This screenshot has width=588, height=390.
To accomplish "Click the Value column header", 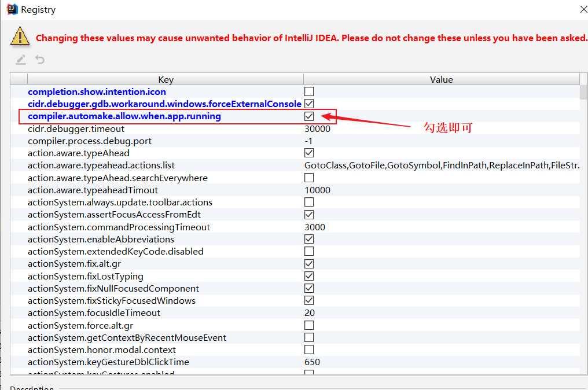I will pyautogui.click(x=442, y=79).
